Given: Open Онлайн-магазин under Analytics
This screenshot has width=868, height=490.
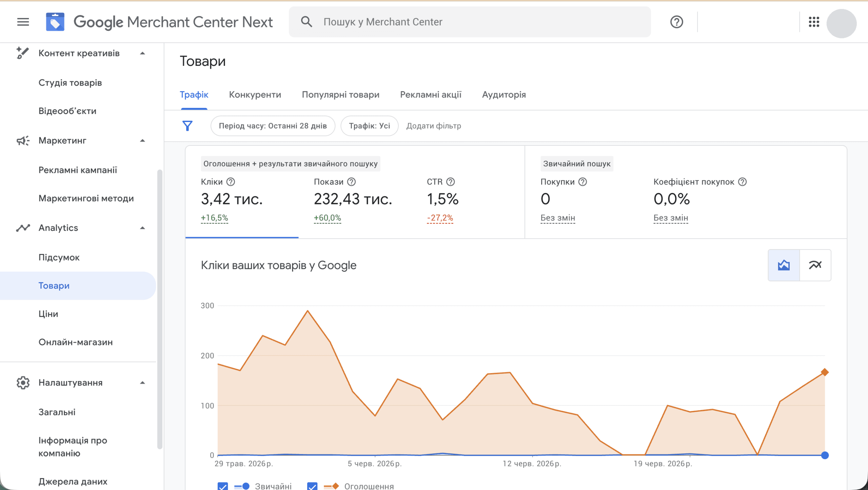Looking at the screenshot, I should 76,342.
